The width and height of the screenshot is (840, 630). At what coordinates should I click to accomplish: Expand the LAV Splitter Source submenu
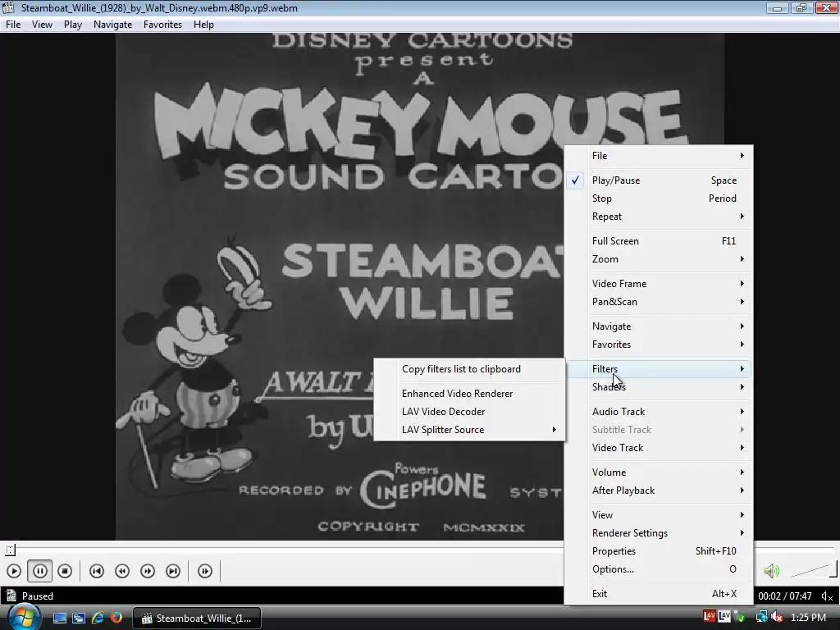tap(469, 430)
